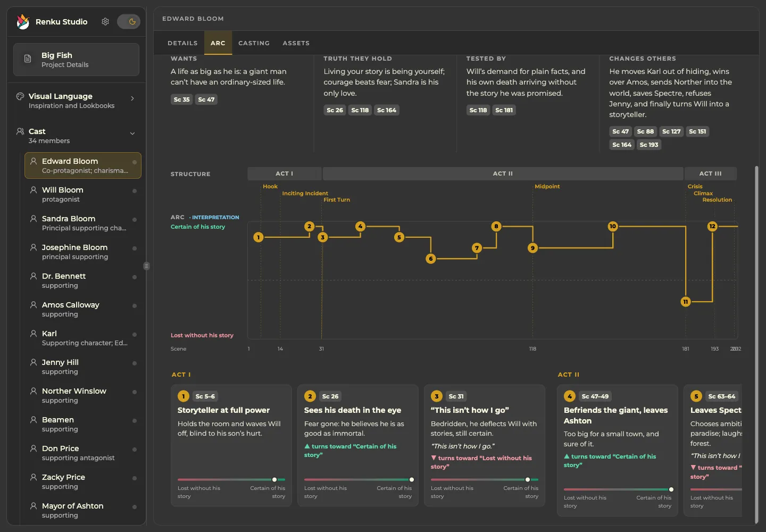This screenshot has height=532, width=766.
Task: Toggle the status dot for Sandra Bloom
Action: (x=135, y=220)
